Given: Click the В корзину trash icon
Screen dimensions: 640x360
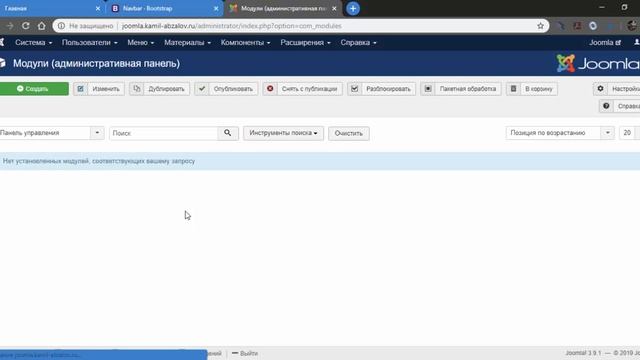Looking at the screenshot, I should 513,89.
